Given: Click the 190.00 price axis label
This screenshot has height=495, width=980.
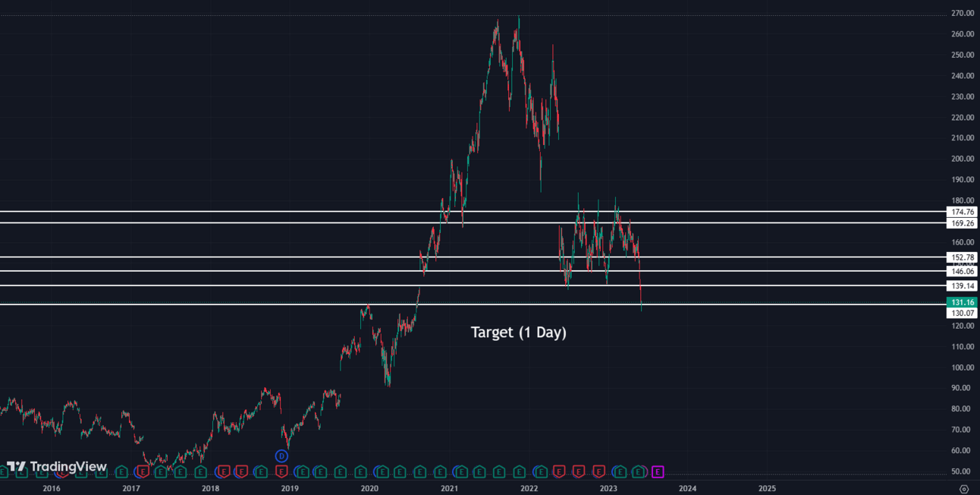Looking at the screenshot, I should [x=961, y=180].
